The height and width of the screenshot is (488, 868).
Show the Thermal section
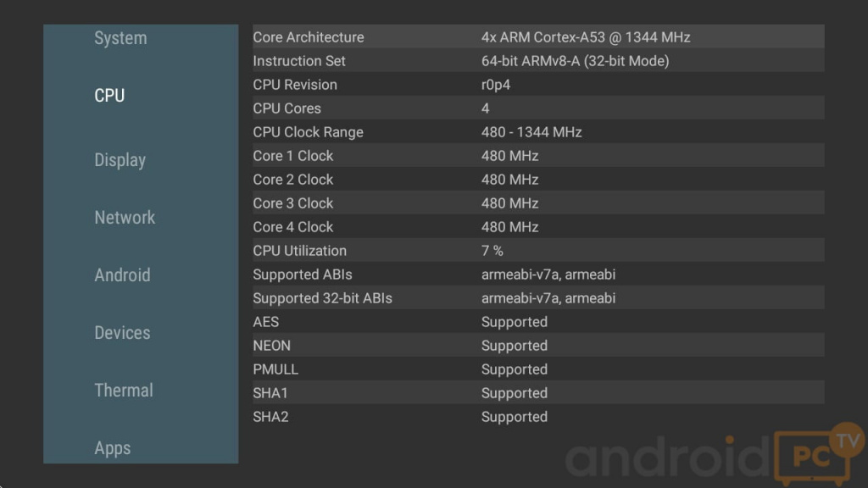(x=124, y=391)
